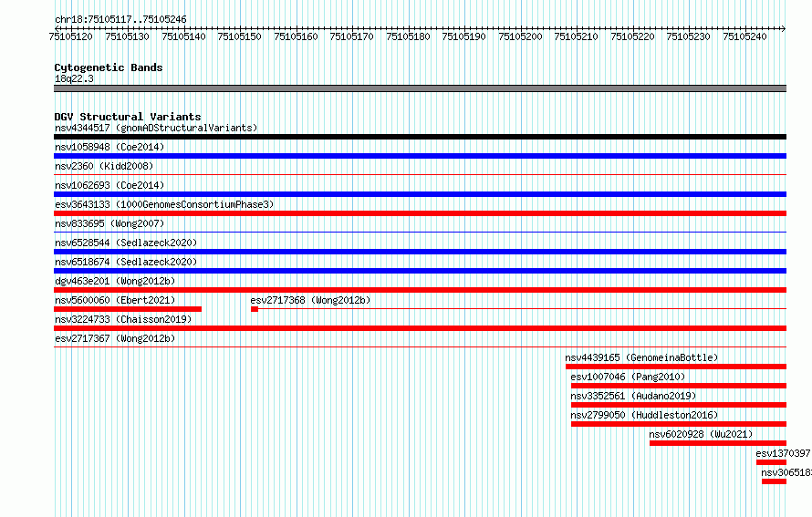Open variant esv3643133 (1000GenomesConsortiumPhase3)

[164, 204]
